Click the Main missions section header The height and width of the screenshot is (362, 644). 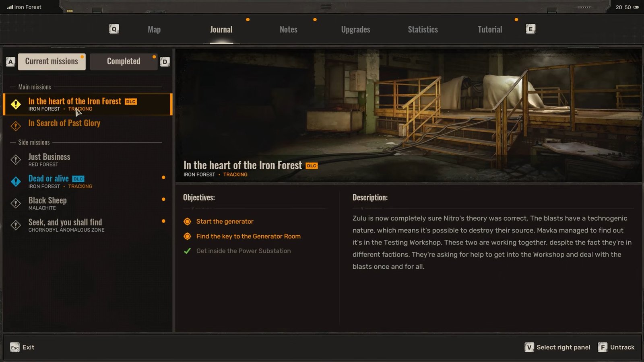tap(35, 87)
